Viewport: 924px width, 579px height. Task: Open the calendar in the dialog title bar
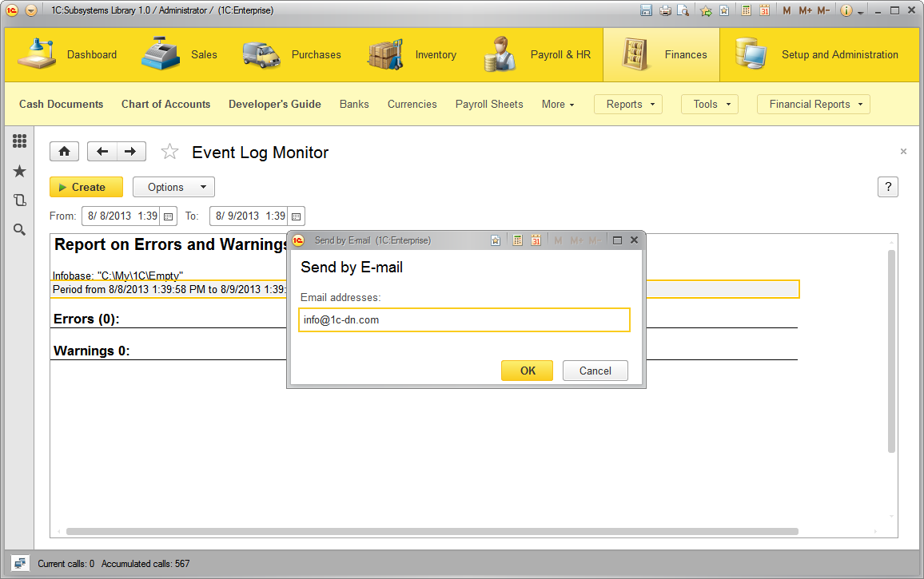[x=536, y=240]
